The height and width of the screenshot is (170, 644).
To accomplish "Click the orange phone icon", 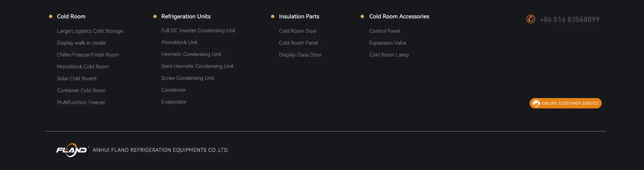I will 531,19.
